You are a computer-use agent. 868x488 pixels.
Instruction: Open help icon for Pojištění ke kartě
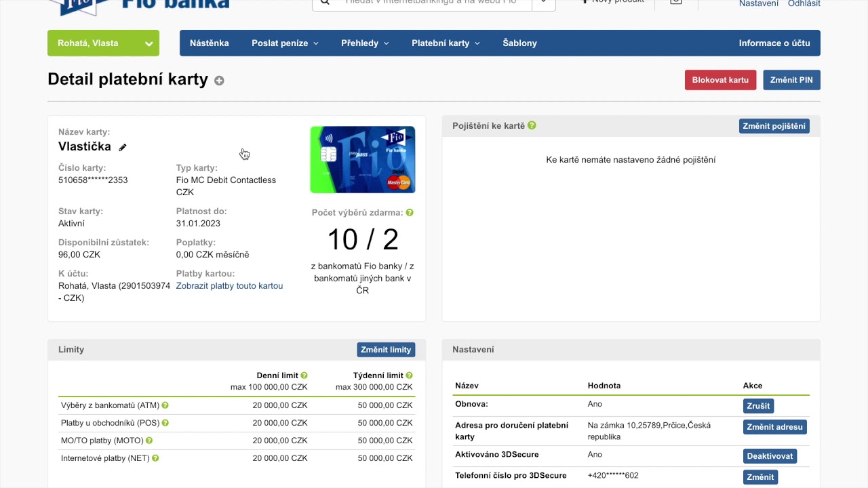coord(532,125)
